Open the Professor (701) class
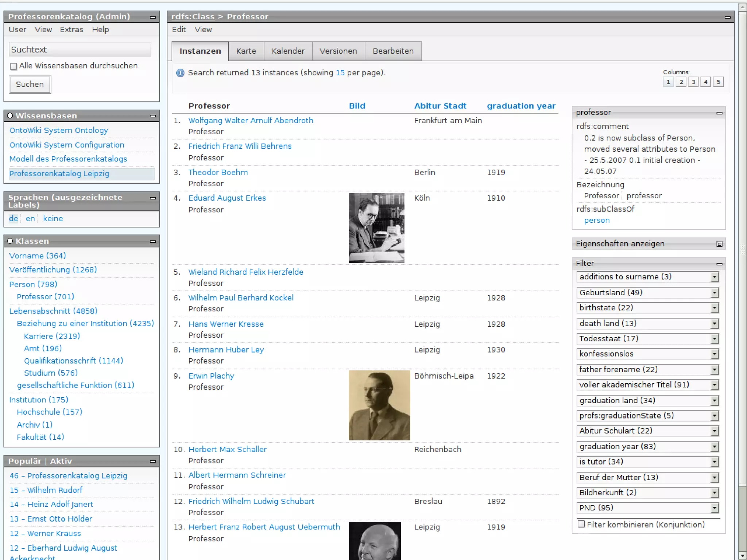The height and width of the screenshot is (560, 747). 45,297
